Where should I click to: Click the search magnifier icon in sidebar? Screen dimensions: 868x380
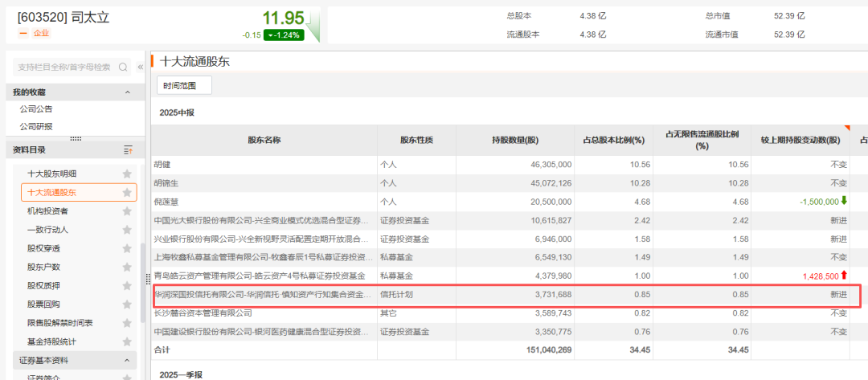pos(123,67)
